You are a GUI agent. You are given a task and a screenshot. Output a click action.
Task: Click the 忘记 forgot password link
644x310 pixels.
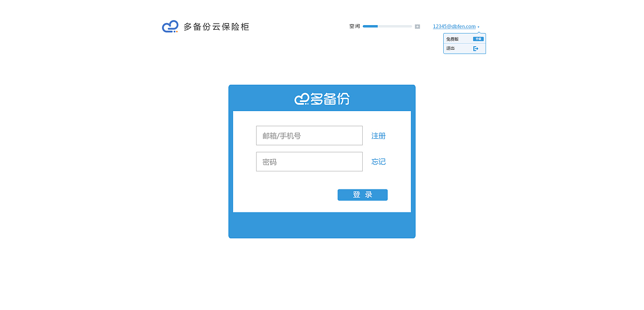click(378, 161)
